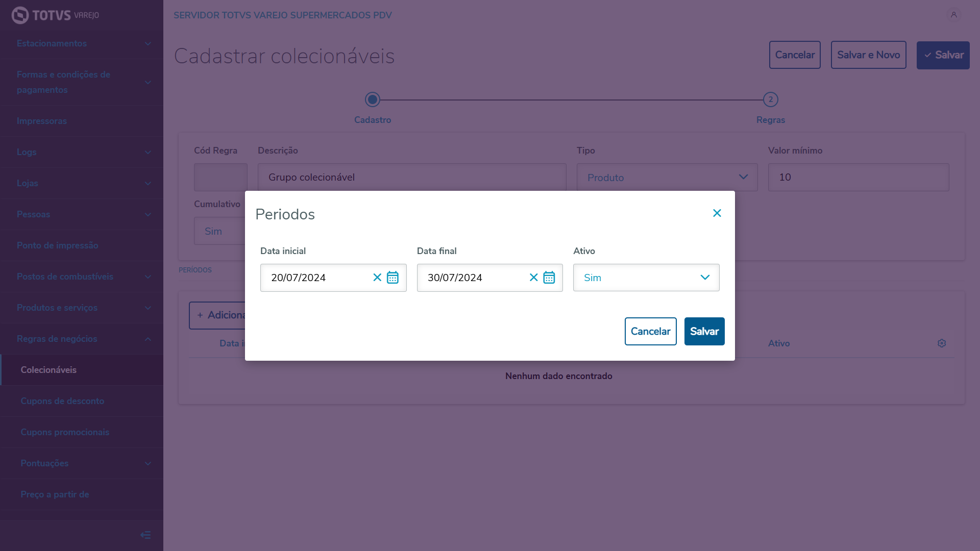Expand the Pontuações submenu

pyautogui.click(x=82, y=463)
